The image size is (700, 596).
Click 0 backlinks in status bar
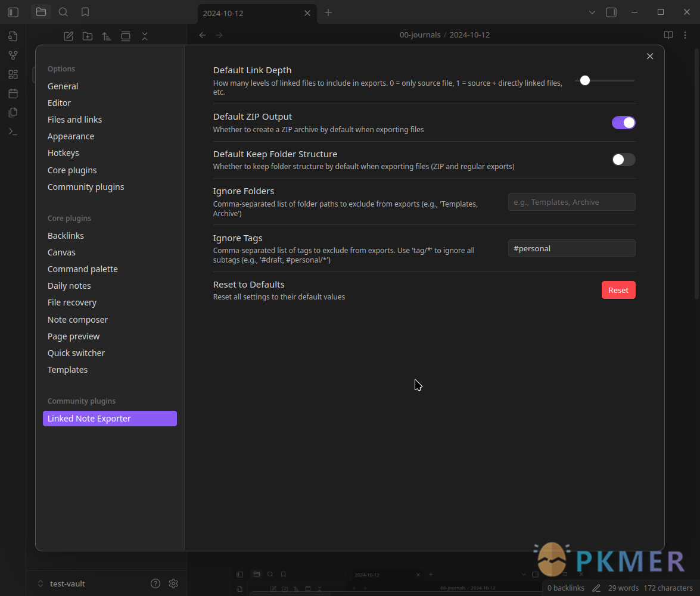tap(565, 588)
